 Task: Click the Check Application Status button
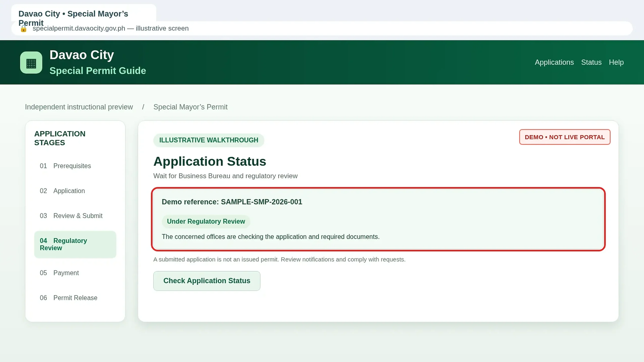point(207,281)
